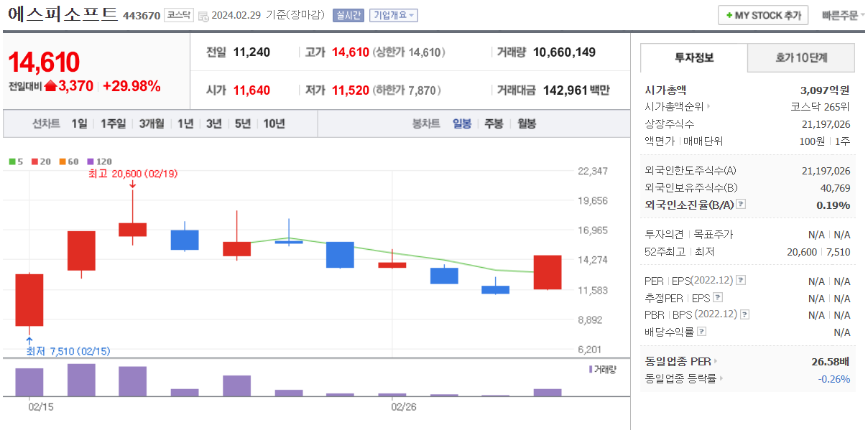Select the 1주일 line chart period
868x430 pixels.
113,123
